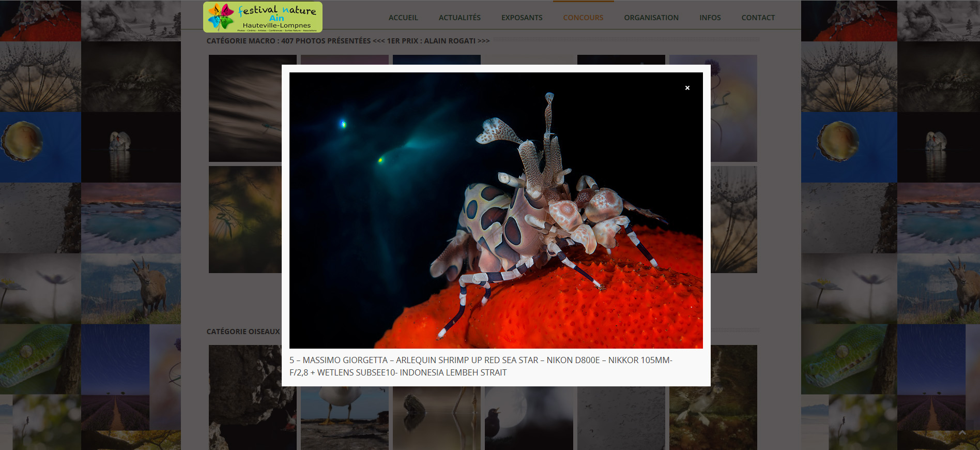Open the EXPOSANTS menu
This screenshot has height=450, width=980.
[x=522, y=18]
